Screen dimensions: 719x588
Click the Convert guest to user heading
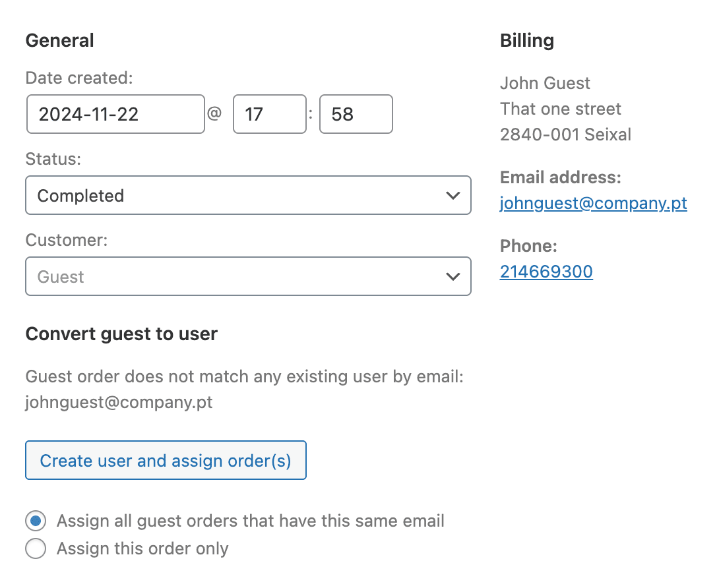click(x=121, y=334)
